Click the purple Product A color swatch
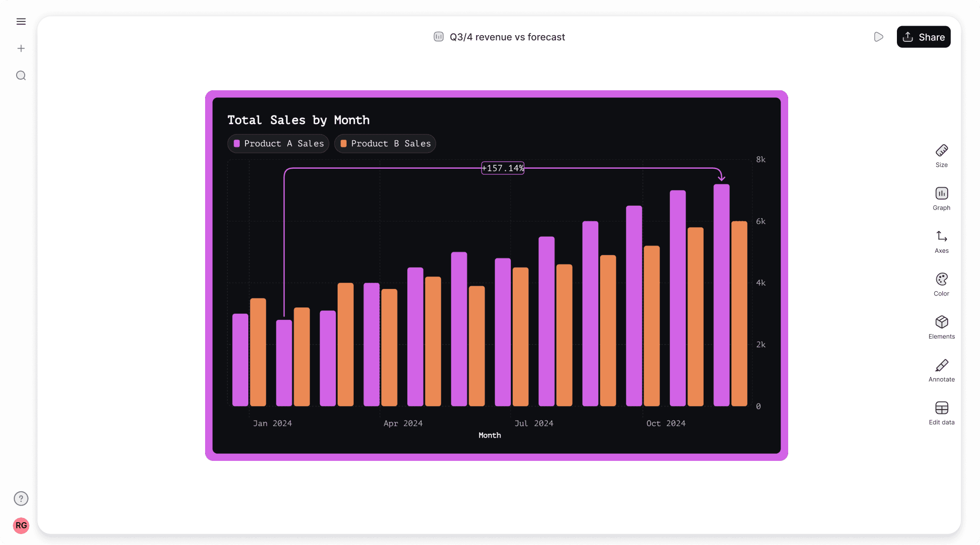This screenshot has height=545, width=980. pos(236,143)
